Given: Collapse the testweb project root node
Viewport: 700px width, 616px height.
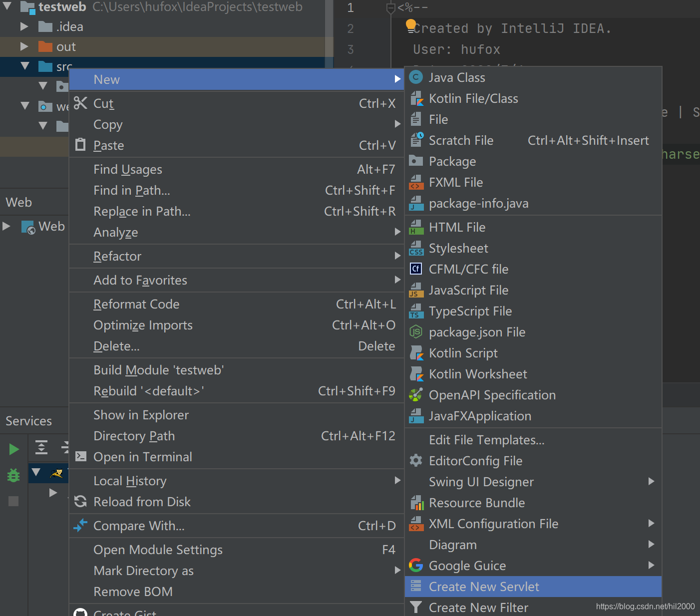Looking at the screenshot, I should click(7, 6).
